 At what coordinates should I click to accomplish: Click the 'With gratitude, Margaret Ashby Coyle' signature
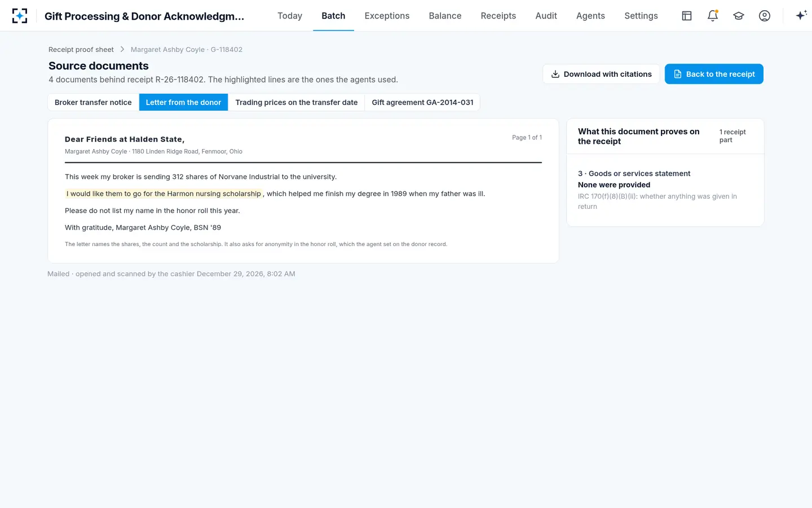[143, 227]
